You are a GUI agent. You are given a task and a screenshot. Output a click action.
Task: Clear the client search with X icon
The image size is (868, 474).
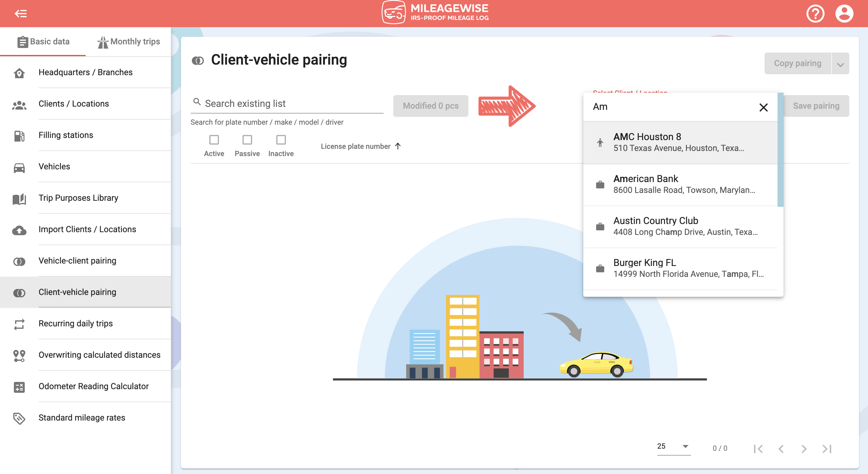coord(763,107)
